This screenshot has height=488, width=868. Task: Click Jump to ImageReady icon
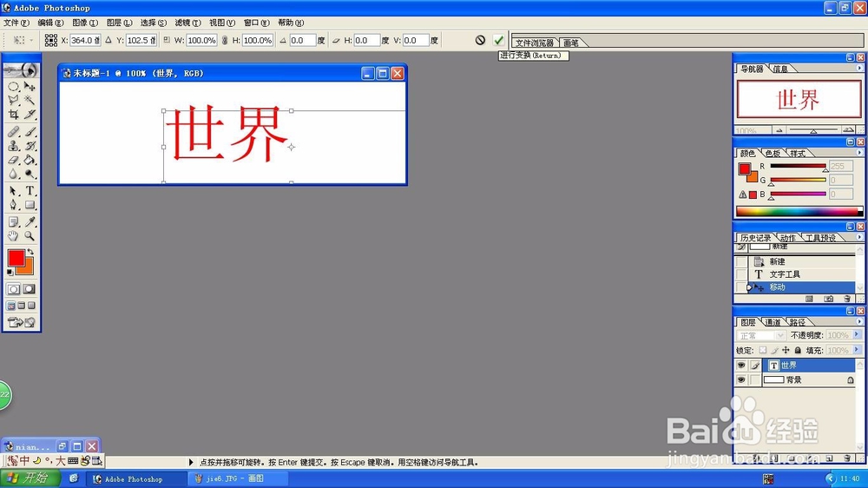(x=22, y=322)
